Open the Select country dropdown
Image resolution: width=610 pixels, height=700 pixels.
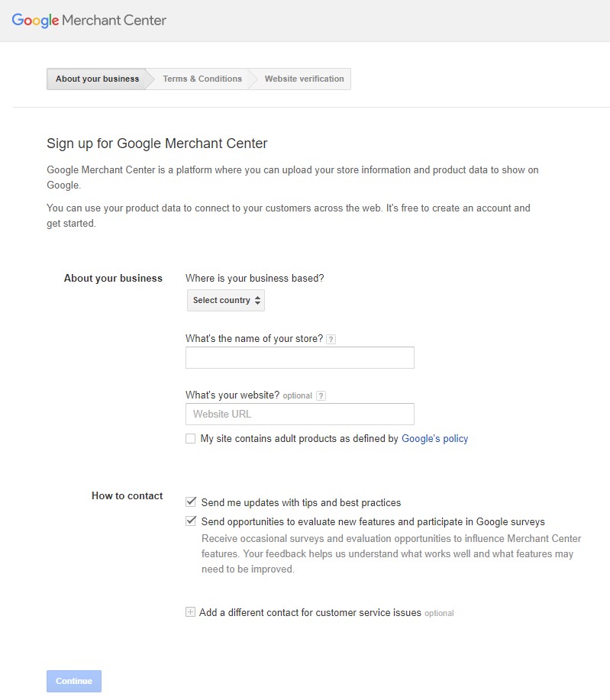(226, 300)
